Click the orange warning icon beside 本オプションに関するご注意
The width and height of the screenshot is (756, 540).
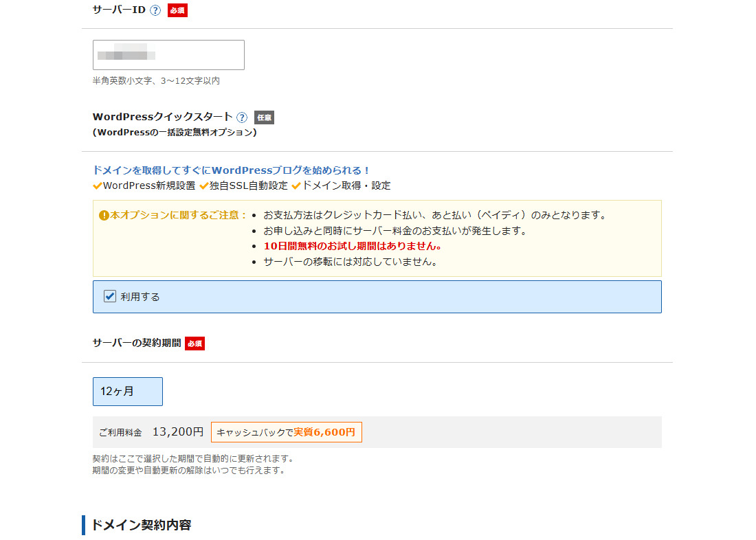tap(104, 215)
